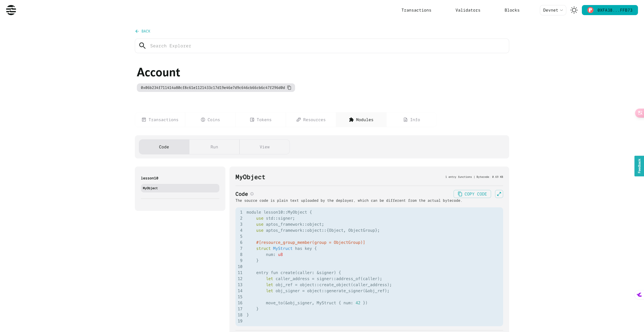
Task: Click the pink translate widget icon
Action: tap(640, 113)
